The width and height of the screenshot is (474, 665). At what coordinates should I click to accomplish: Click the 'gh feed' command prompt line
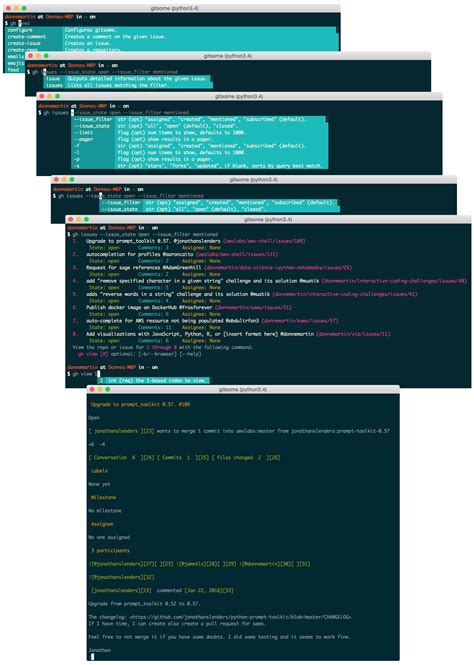(x=17, y=23)
